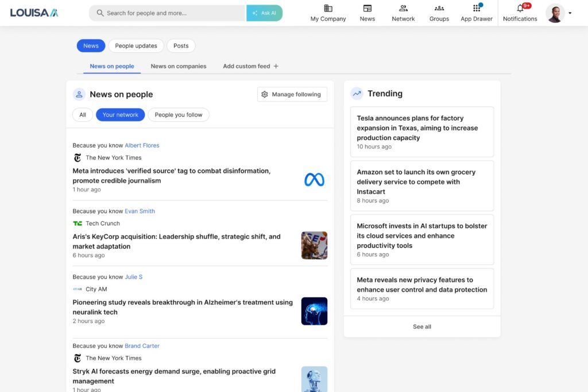The height and width of the screenshot is (392, 588).
Task: Open Notifications bell icon
Action: (520, 9)
